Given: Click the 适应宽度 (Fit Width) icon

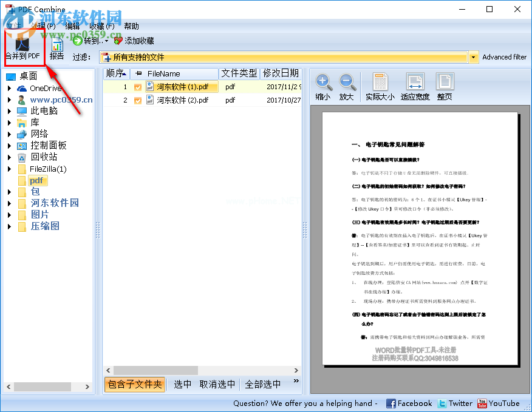Looking at the screenshot, I should coord(414,82).
